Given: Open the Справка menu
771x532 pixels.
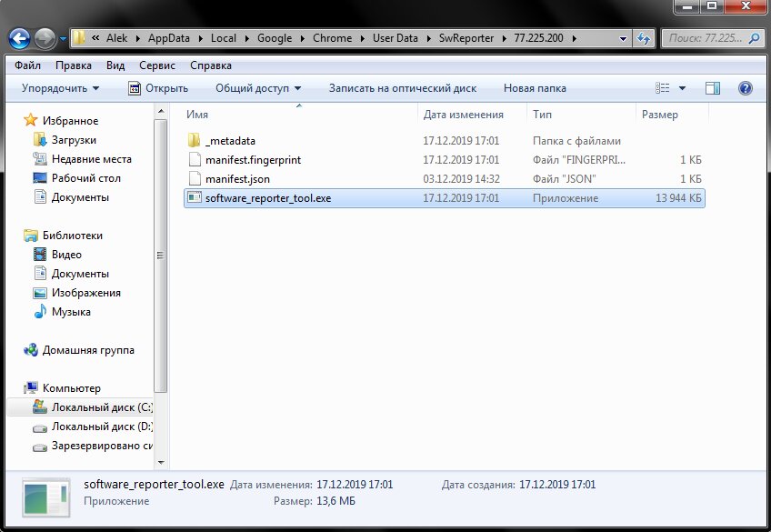Looking at the screenshot, I should pyautogui.click(x=210, y=65).
